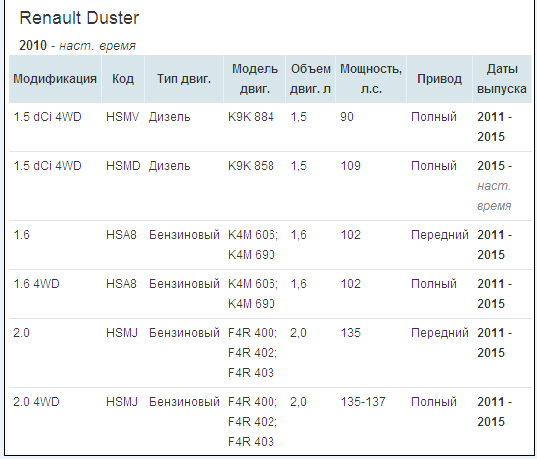Viewport: 537px width, 459px height.
Task: Click the 2.0 4WD modification cell
Action: pos(36,401)
